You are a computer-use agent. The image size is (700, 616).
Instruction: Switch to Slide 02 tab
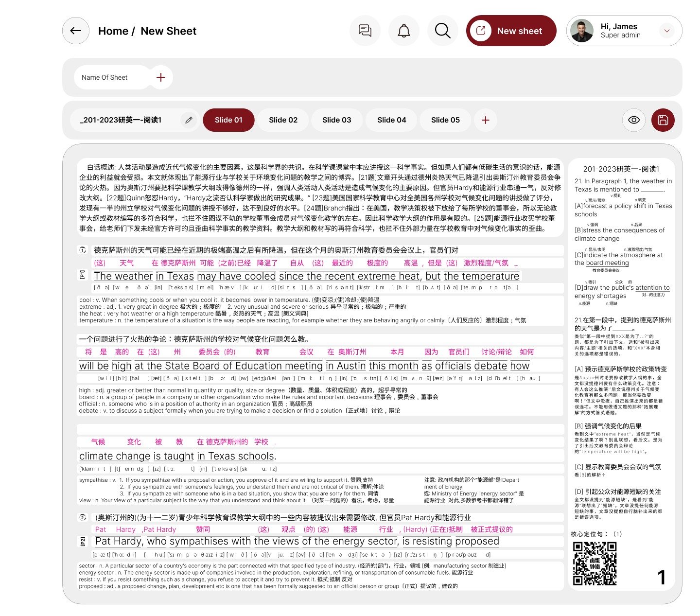(283, 120)
